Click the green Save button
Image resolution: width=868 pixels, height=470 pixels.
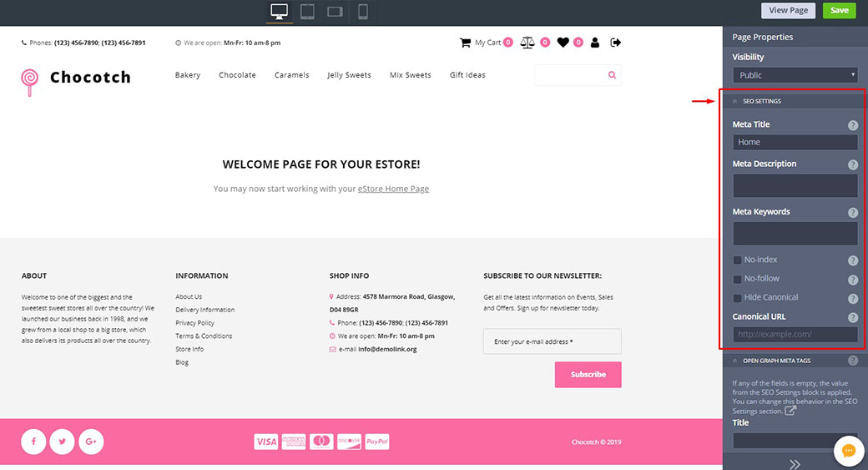[840, 11]
